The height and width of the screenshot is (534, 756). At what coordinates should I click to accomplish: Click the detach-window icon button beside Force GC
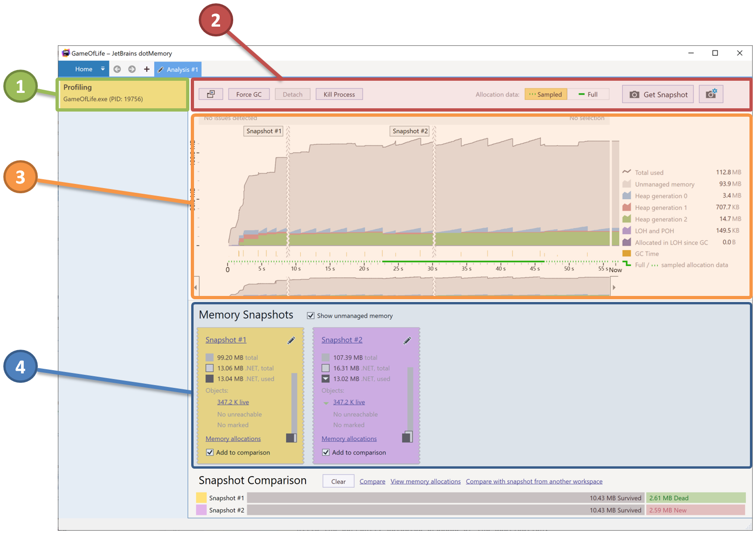(x=211, y=94)
